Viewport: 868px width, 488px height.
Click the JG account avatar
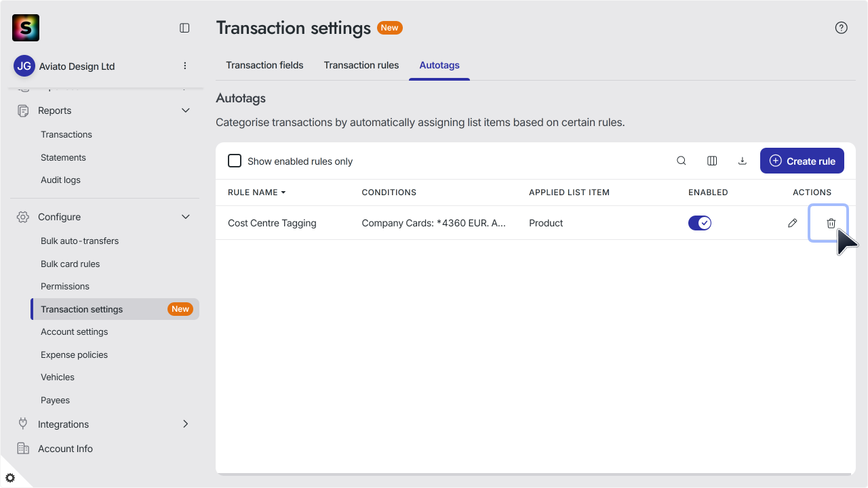24,66
